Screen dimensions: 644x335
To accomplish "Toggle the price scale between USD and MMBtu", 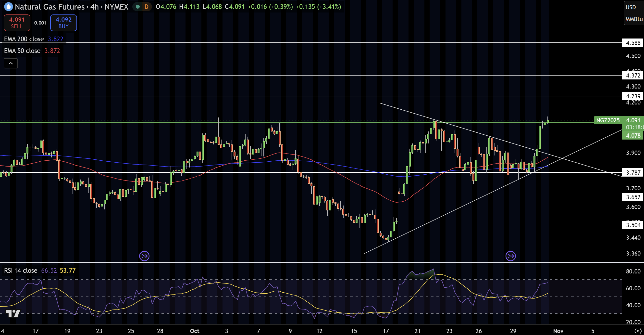I will tap(633, 13).
